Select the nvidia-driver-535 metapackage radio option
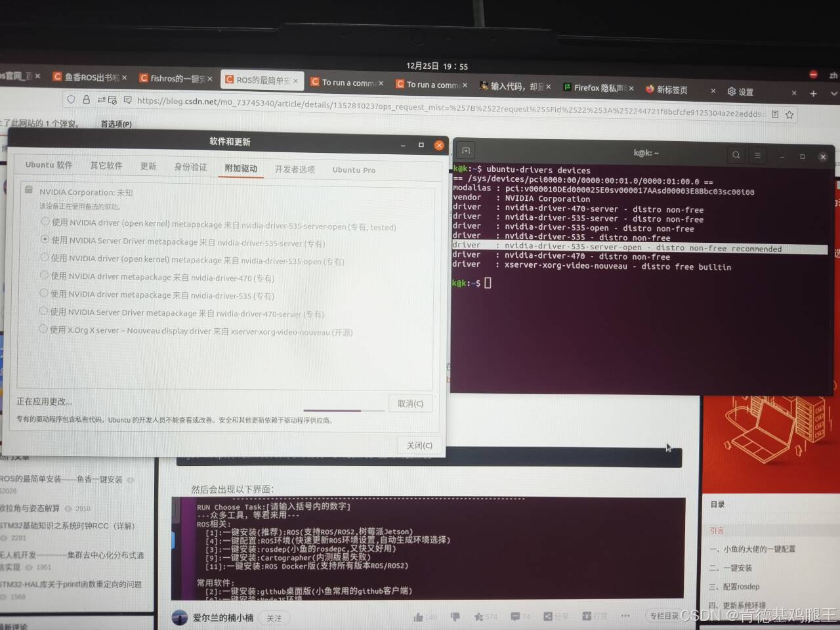Screen dimensions: 840x630 44,293
